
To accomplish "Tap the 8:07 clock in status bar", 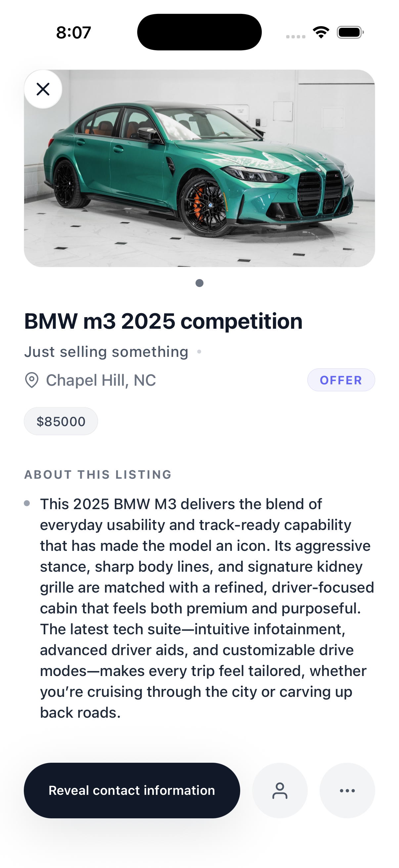I will tap(73, 33).
